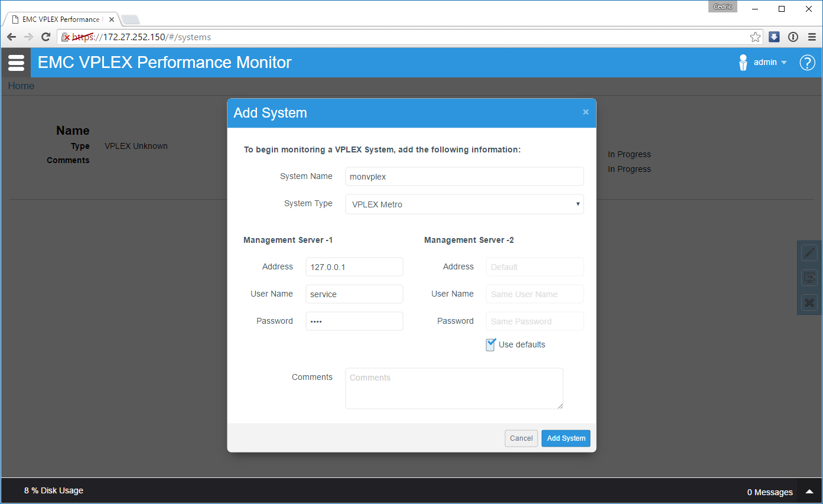Image resolution: width=823 pixels, height=504 pixels.
Task: Click the Comments text area
Action: click(x=454, y=388)
